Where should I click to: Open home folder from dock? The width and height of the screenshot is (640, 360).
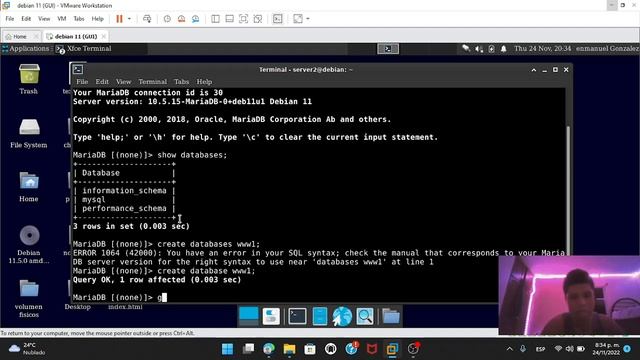point(391,316)
